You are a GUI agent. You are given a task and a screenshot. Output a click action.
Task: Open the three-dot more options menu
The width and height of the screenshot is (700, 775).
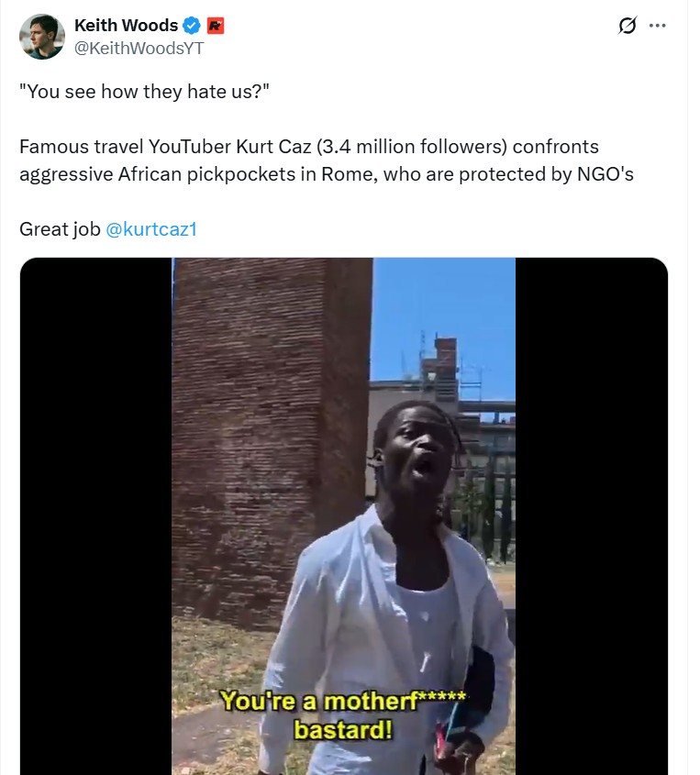pyautogui.click(x=657, y=25)
